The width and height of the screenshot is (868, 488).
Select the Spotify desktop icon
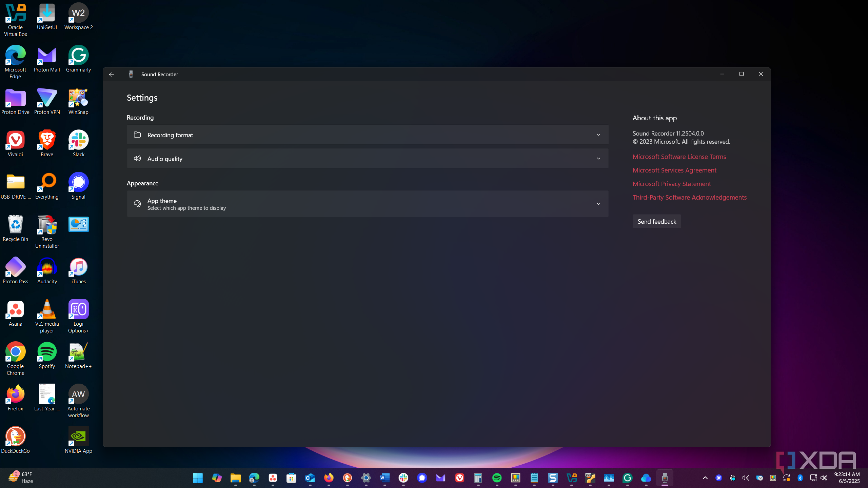click(x=47, y=355)
